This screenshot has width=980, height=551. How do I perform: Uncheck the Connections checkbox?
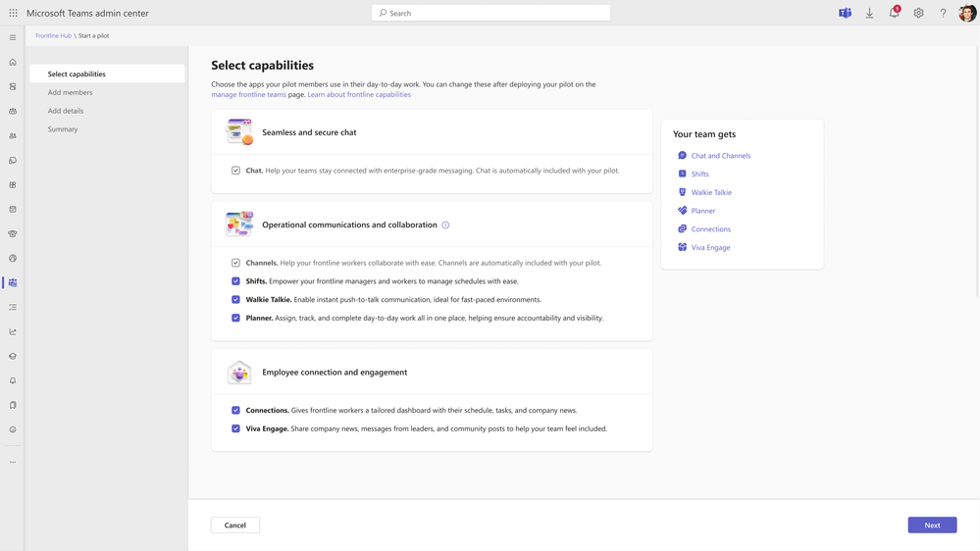(235, 411)
